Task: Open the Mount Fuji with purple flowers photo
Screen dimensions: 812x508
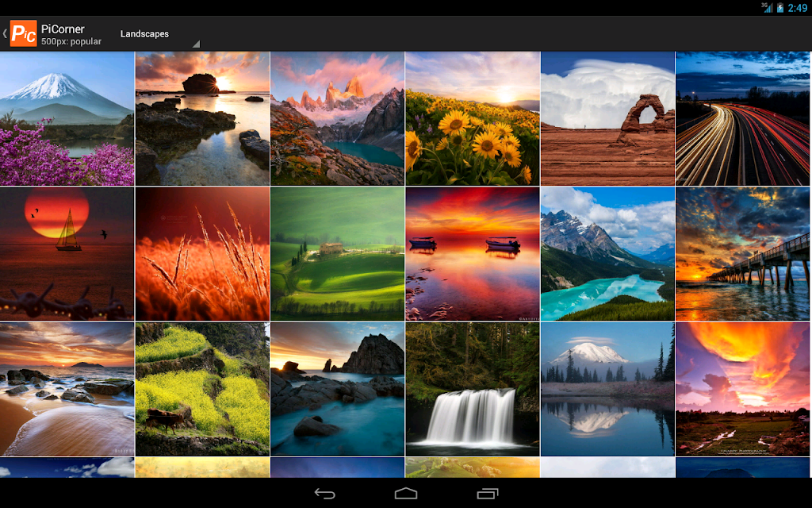Action: [67, 118]
